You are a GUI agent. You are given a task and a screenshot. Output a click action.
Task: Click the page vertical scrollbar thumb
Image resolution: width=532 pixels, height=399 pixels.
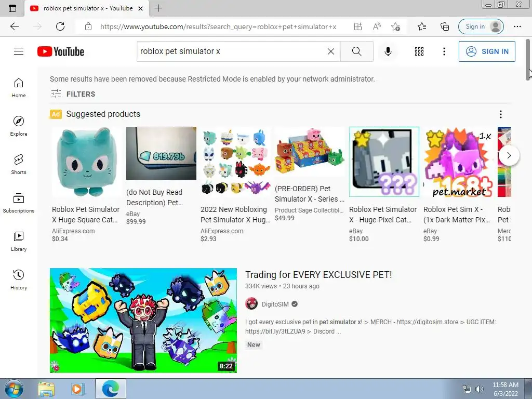[x=528, y=59]
